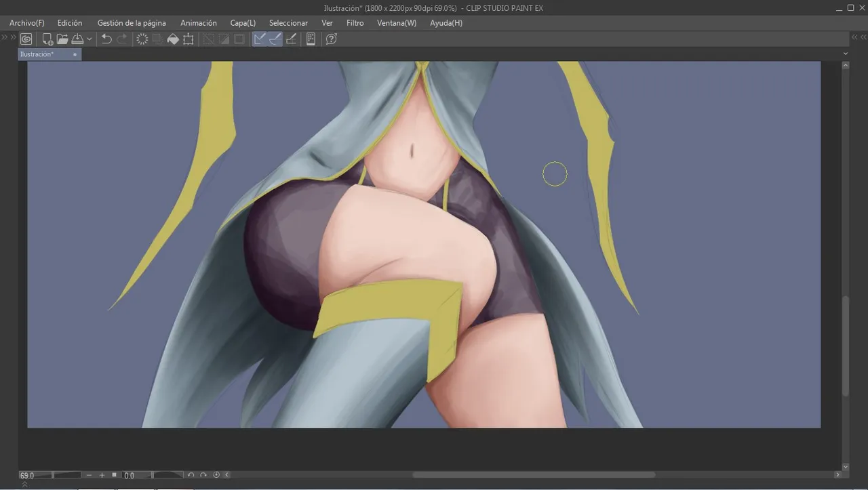Screen dimensions: 868x490
Task: Click the horizontal scrollbar thumb
Action: coord(534,475)
